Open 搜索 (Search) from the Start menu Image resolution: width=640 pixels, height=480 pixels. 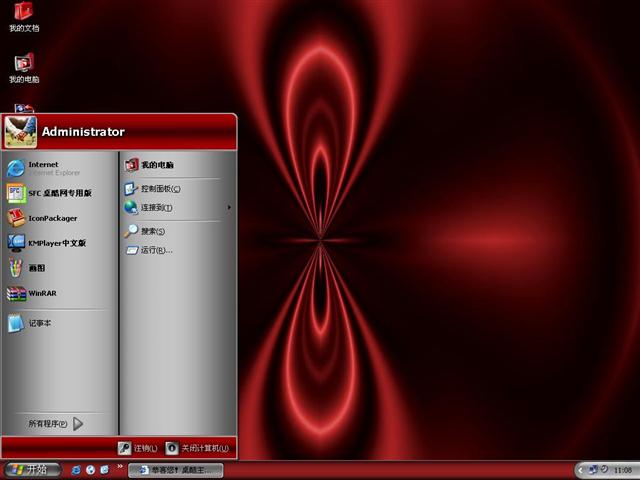coord(152,231)
